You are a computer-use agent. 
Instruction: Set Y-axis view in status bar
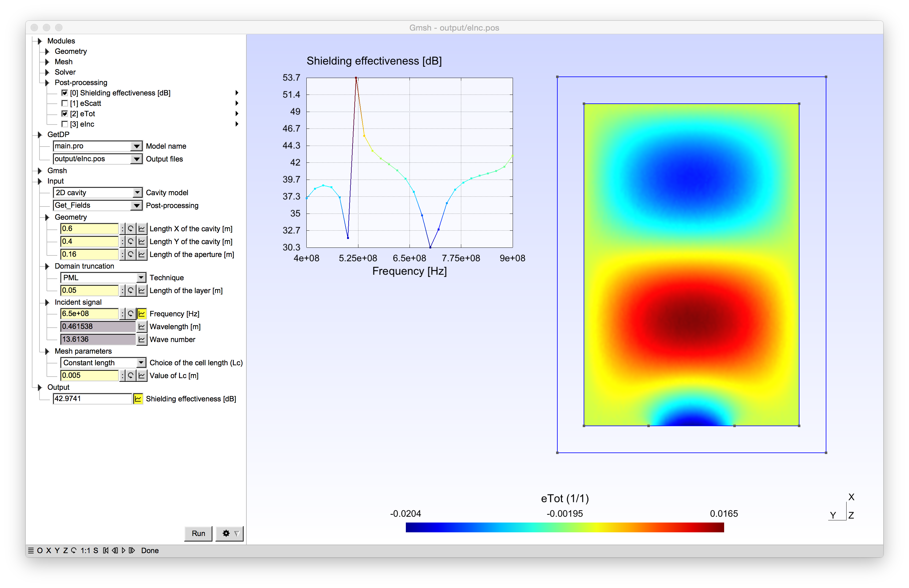coord(57,551)
